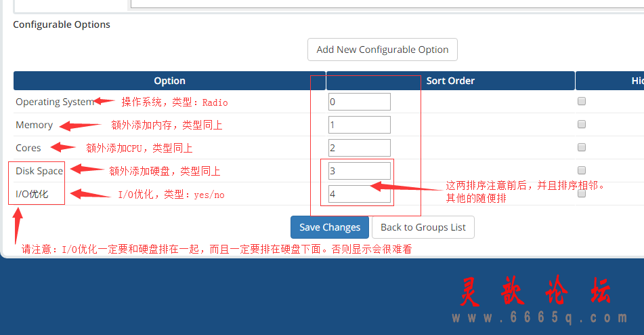Click Add New Configurable Option button
Screen dimensions: 644x335
coord(383,50)
